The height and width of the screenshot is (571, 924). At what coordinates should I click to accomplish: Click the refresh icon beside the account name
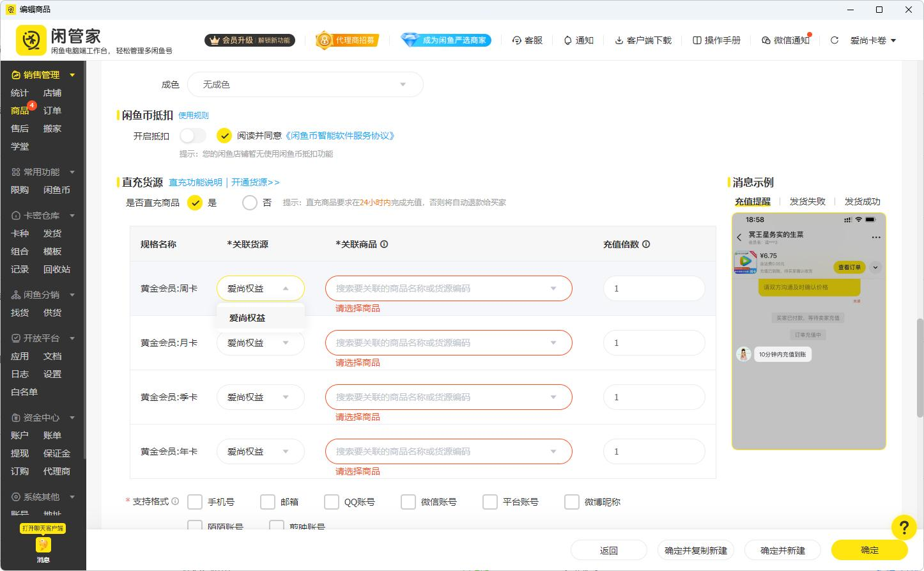coord(834,40)
